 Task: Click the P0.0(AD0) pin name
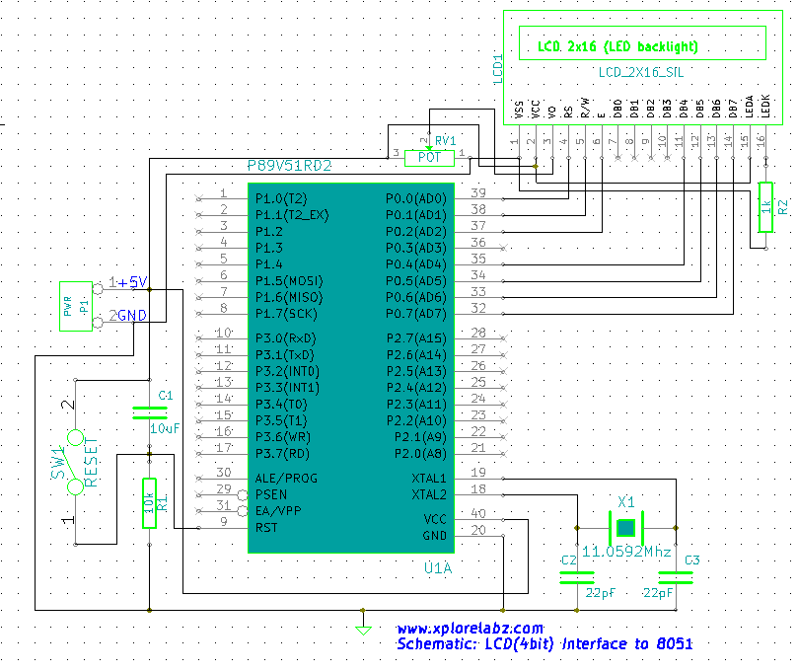[x=416, y=198]
